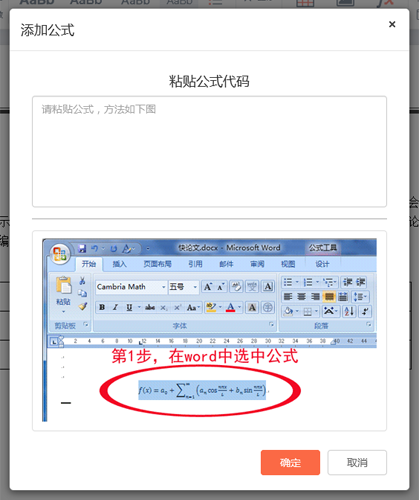Viewport: 420px width, 500px height.
Task: Toggle the justify alignment button
Action: [x=329, y=296]
